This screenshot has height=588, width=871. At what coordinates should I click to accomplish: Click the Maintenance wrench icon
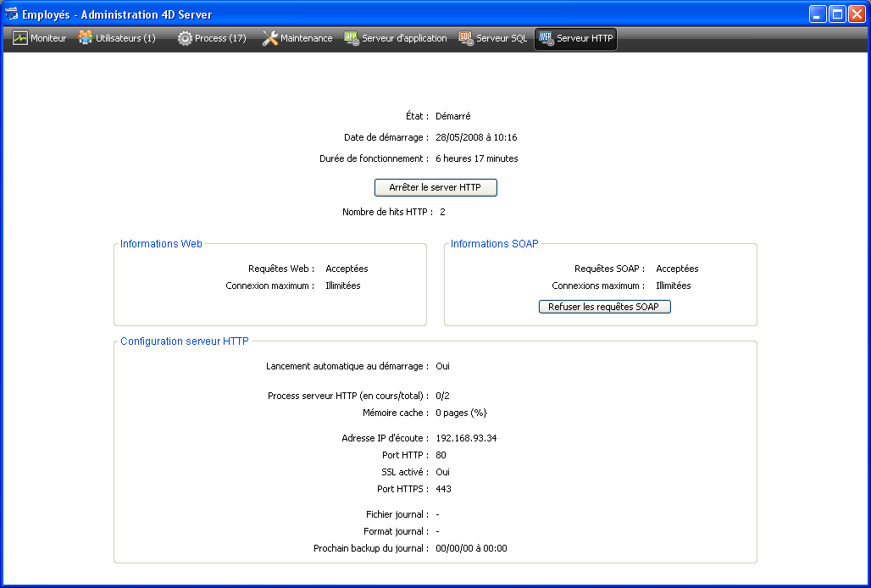tap(270, 38)
